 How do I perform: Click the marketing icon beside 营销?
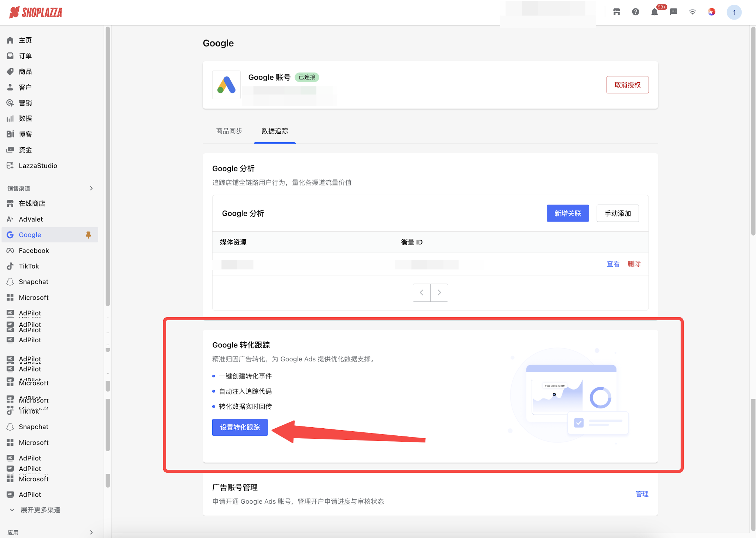coord(10,103)
